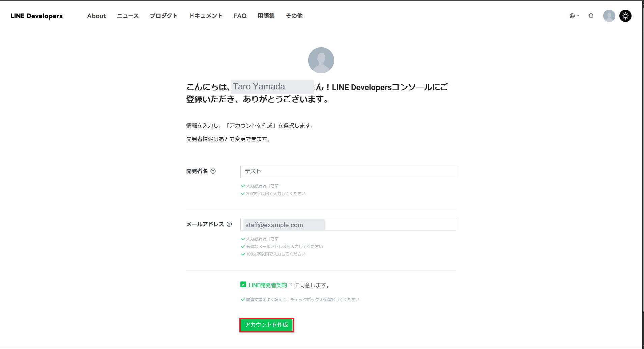
Task: Open the user avatar in header
Action: tap(609, 16)
